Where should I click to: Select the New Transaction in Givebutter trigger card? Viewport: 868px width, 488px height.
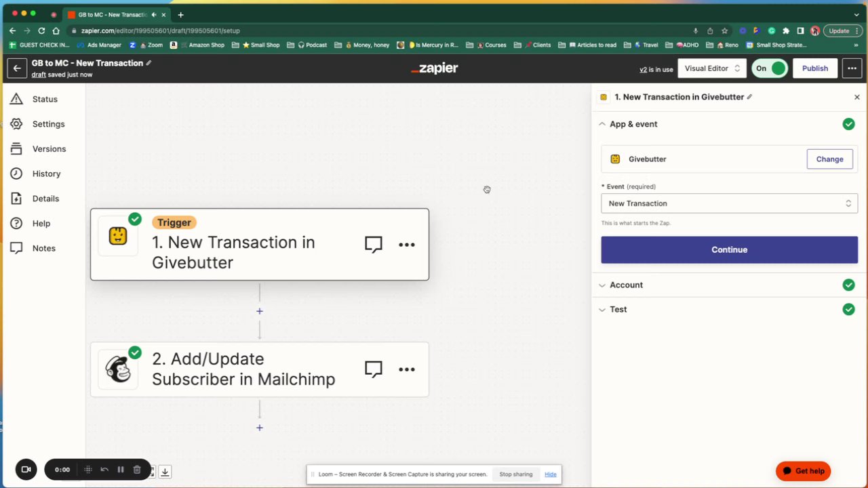point(260,245)
